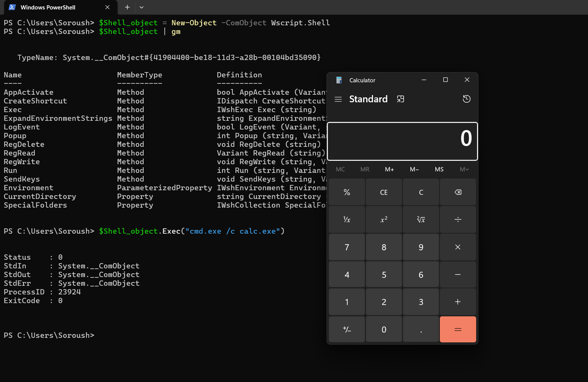Click the number 3 key
This screenshot has width=588, height=382.
tap(421, 302)
